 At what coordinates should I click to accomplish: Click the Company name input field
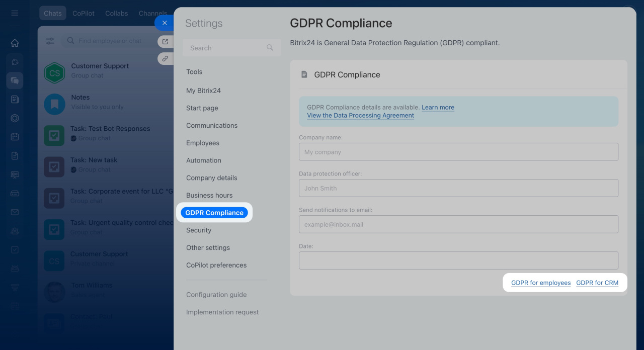click(x=458, y=152)
